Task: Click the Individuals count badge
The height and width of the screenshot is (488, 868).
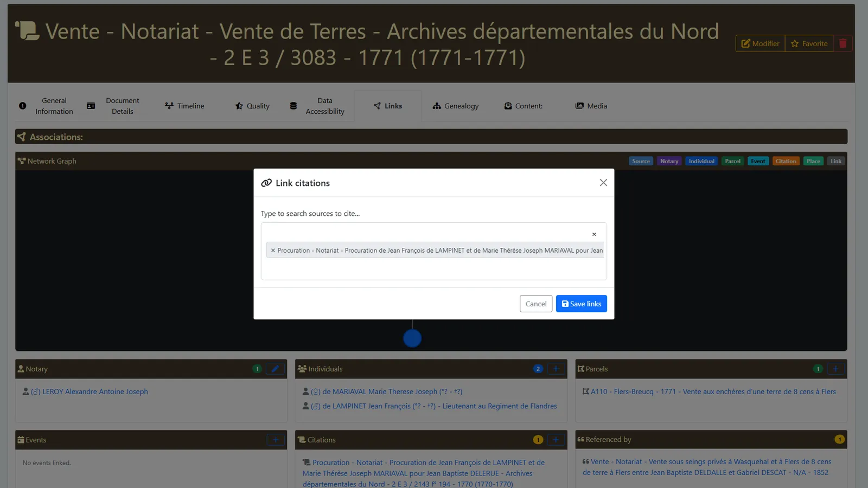Action: point(538,369)
